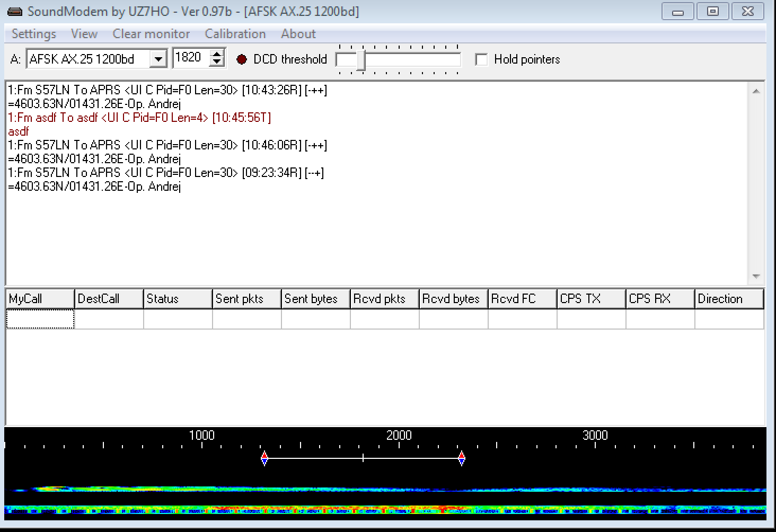Click the DestCall column header
This screenshot has width=776, height=532.
click(109, 299)
